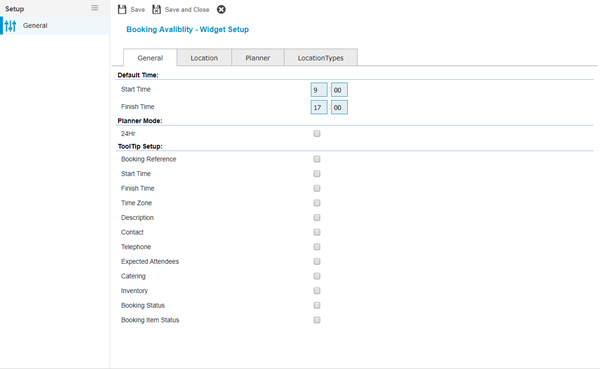
Task: Click the Finish Time hour field
Action: point(319,108)
